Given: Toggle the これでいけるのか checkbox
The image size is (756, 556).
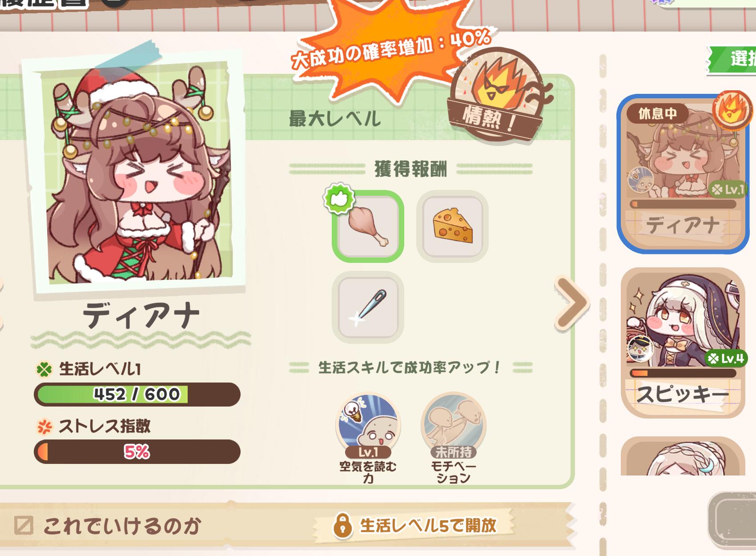Looking at the screenshot, I should [x=24, y=525].
